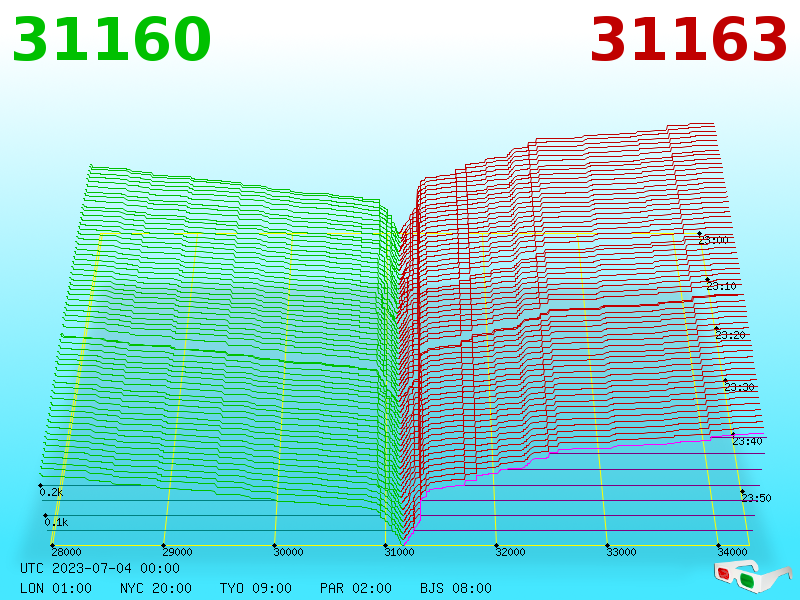The image size is (800, 600).
Task: Click the UTC 2023-07-04 00:00 timestamp
Action: pos(100,568)
